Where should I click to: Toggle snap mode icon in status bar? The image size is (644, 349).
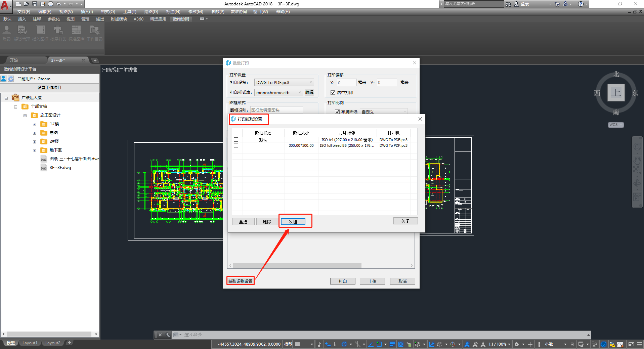click(x=305, y=344)
